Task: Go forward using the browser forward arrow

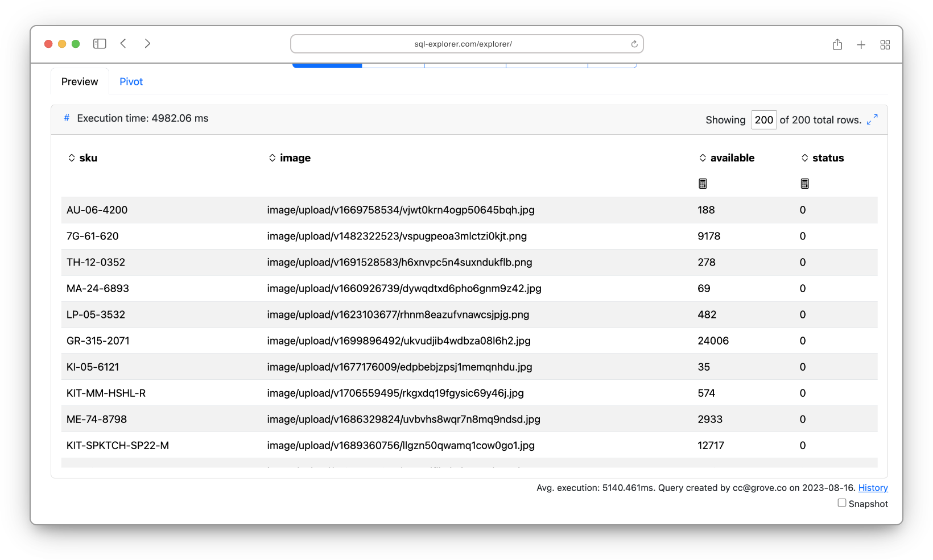Action: pyautogui.click(x=147, y=44)
